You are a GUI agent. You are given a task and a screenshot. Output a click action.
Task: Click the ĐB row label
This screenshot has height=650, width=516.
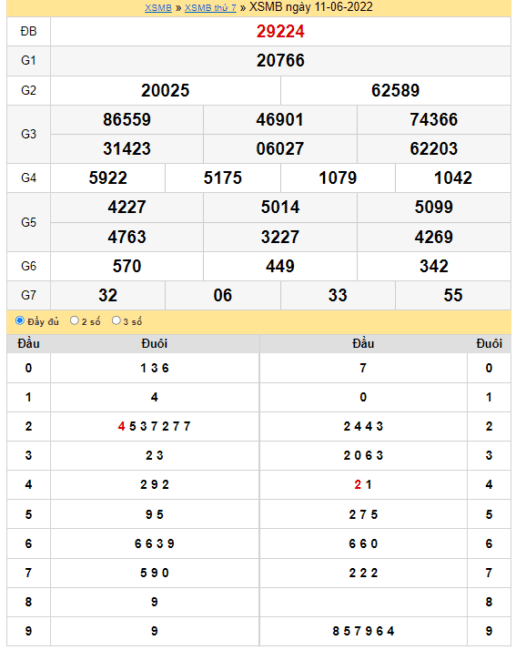(x=29, y=31)
